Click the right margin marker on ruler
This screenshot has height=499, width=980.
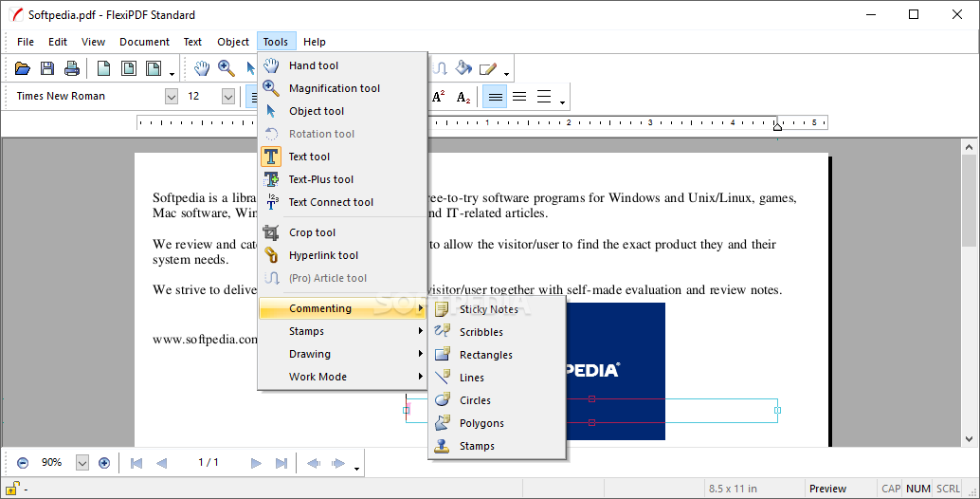pos(777,127)
